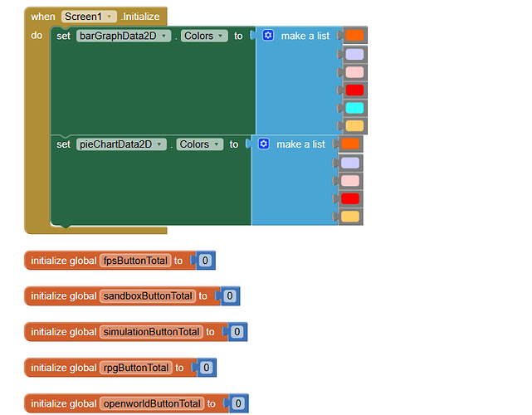This screenshot has height=415, width=532.
Task: Select 'make a list' text in barGraphData2D block
Action: [x=305, y=36]
